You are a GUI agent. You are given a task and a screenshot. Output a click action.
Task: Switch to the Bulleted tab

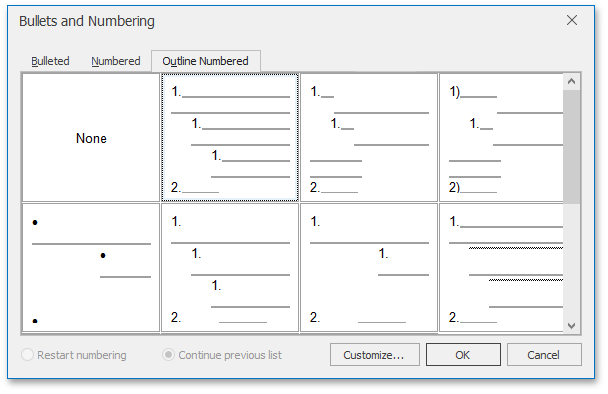pyautogui.click(x=50, y=61)
